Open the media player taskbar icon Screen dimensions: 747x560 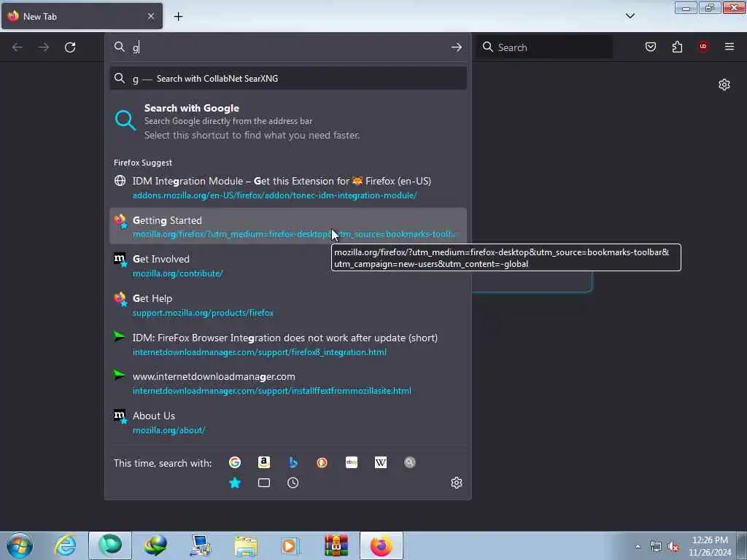coord(290,545)
